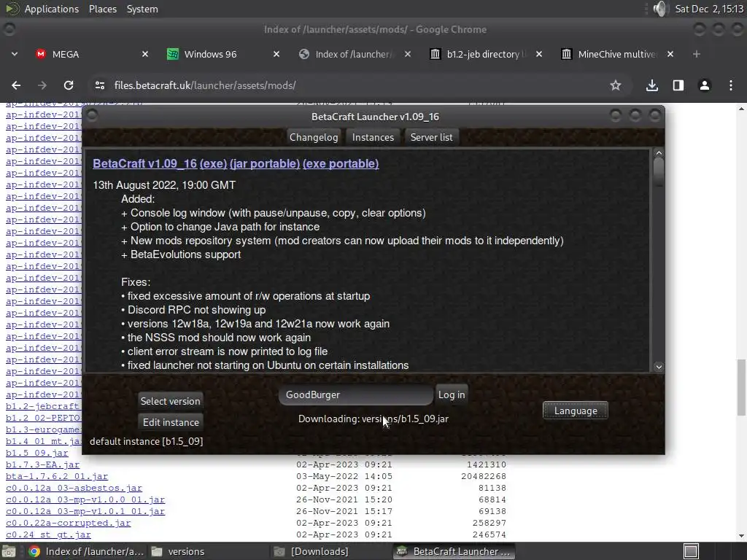The image size is (747, 560).
Task: Reload the page in Chrome
Action: [69, 85]
